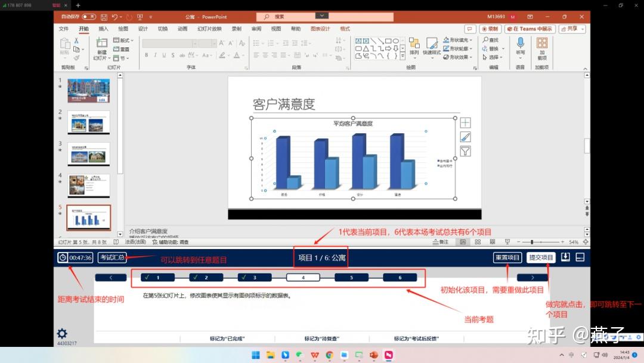Click the 提交项目 submit button
Image resolution: width=644 pixels, height=363 pixels.
(540, 257)
